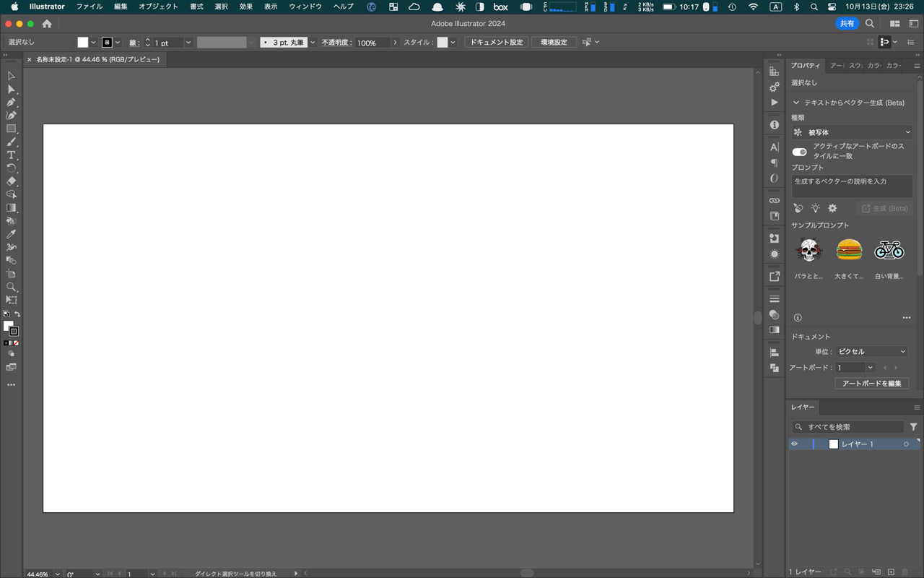Viewport: 924px width, 578px height.
Task: Click the prompt suggestions lightbulb icon
Action: point(815,208)
